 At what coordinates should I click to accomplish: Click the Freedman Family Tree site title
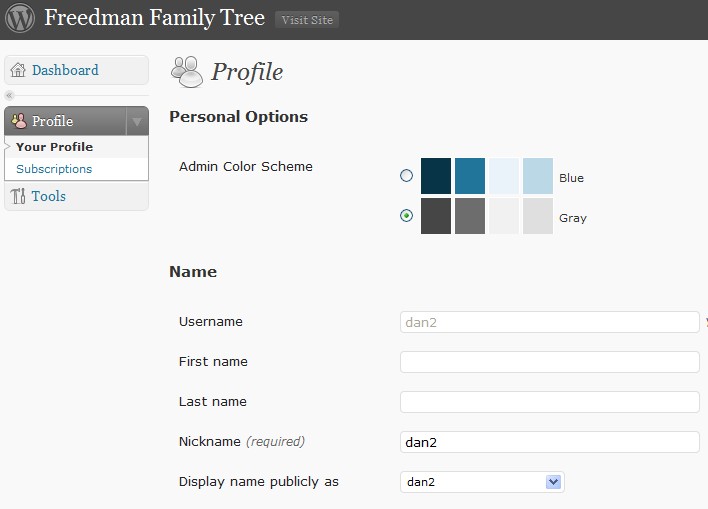click(x=154, y=19)
